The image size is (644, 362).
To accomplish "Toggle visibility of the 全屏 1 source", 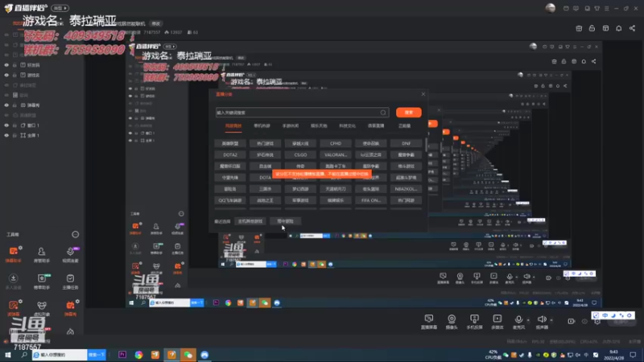I will tap(6, 135).
